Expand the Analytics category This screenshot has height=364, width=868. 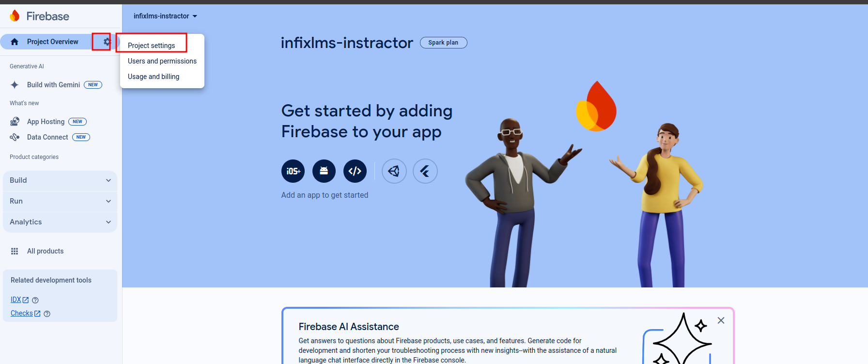(x=60, y=222)
